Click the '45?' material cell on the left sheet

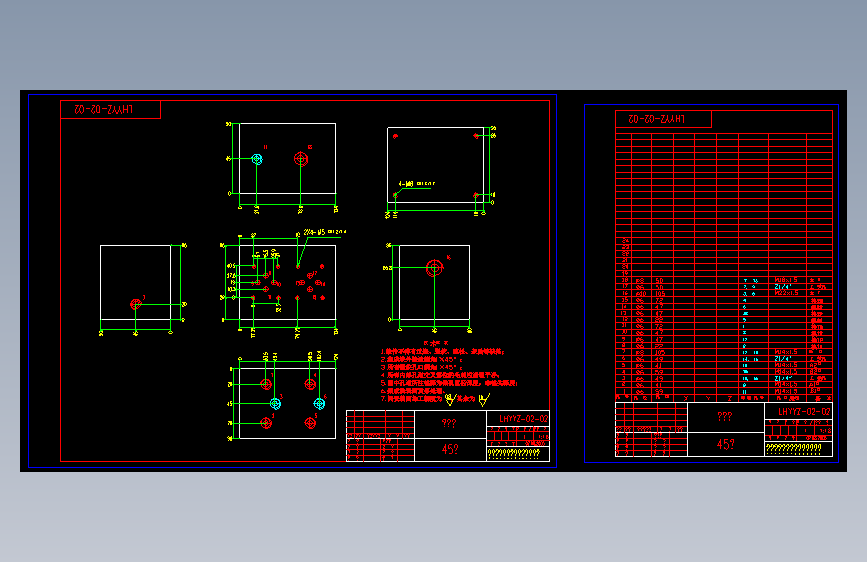click(450, 449)
